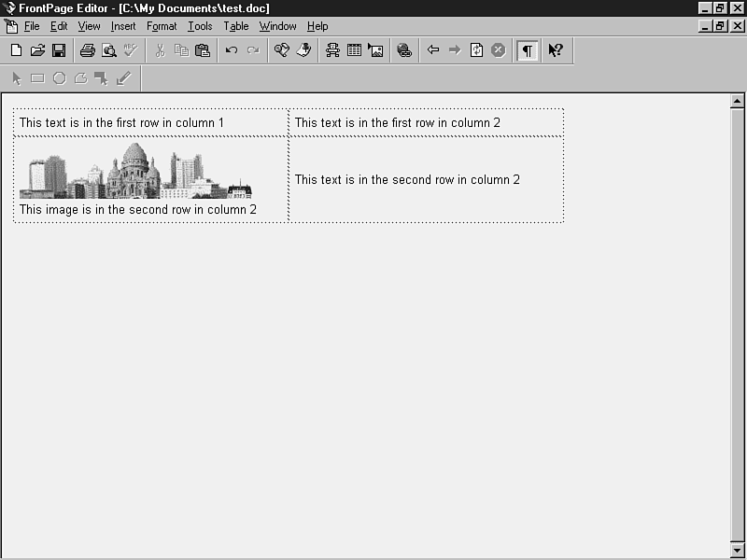Click the vertical scrollbar down arrow
Image resolution: width=747 pixels, height=560 pixels.
[737, 550]
